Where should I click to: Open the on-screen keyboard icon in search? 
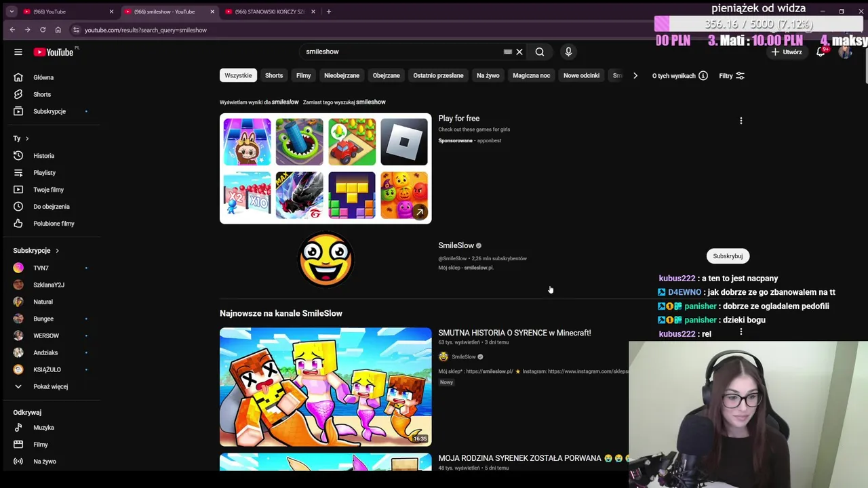(x=507, y=52)
